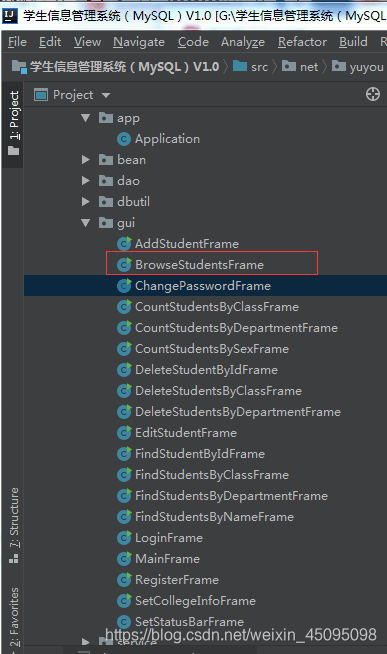Select ChangePasswordFrame in the tree
This screenshot has height=654, width=387.
click(x=203, y=286)
